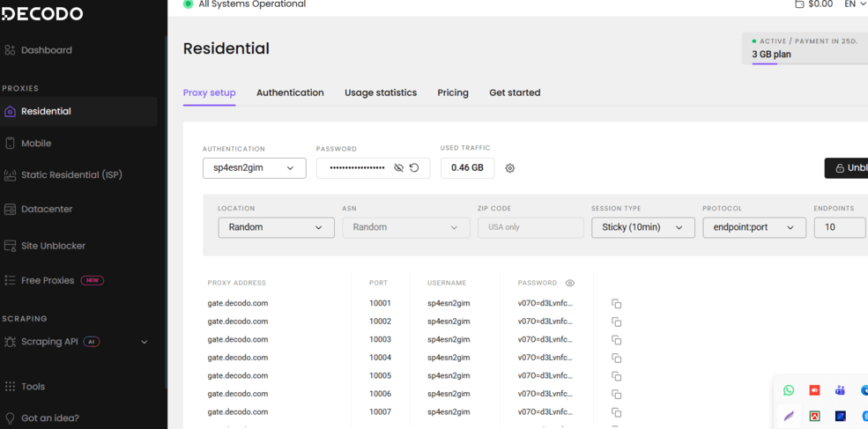This screenshot has height=429, width=868.
Task: Switch to the Authentication tab
Action: click(x=290, y=93)
